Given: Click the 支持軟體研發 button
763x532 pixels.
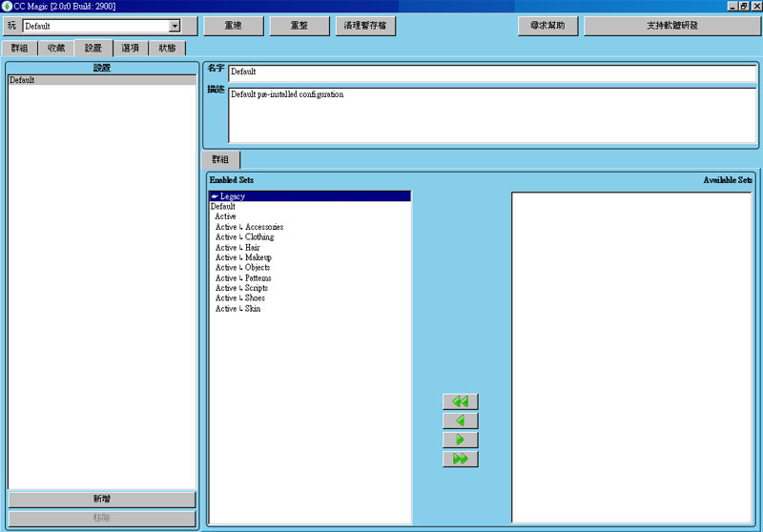Looking at the screenshot, I should point(672,26).
